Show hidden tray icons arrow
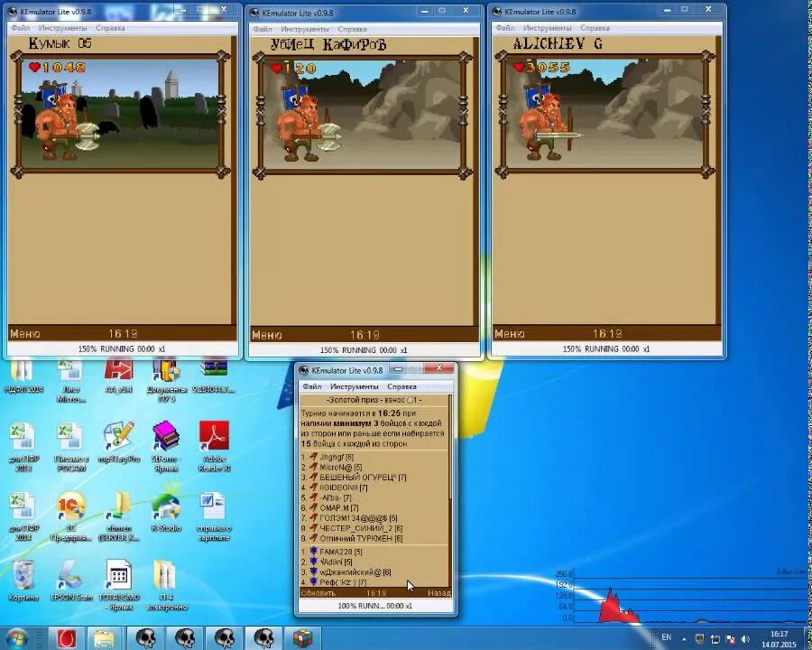 tap(684, 639)
